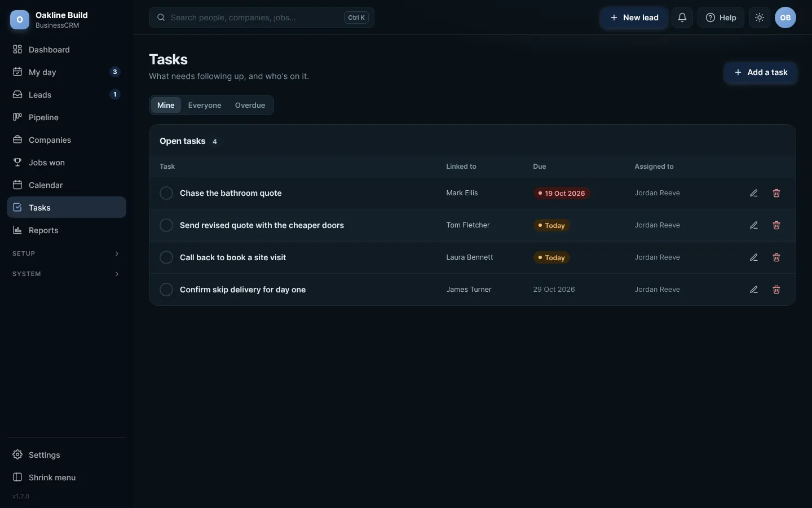The image size is (812, 508).
Task: Open Companies in the sidebar
Action: 67,140
